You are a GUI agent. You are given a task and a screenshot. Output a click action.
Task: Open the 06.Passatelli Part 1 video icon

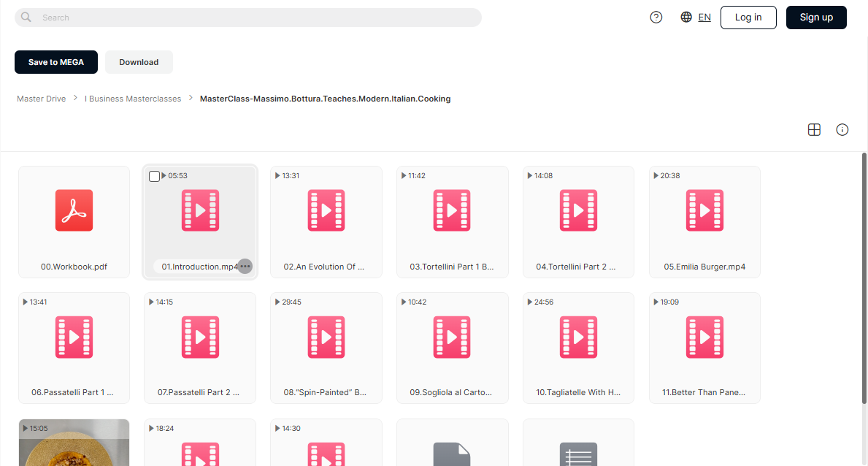tap(74, 337)
